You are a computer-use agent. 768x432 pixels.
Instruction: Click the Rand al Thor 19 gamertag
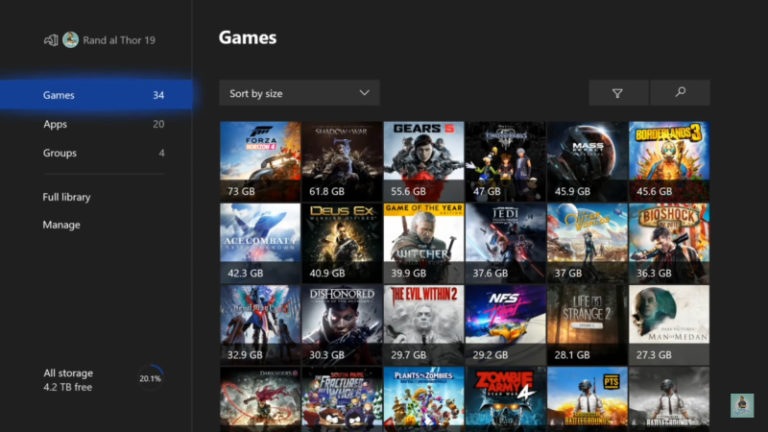[x=119, y=40]
